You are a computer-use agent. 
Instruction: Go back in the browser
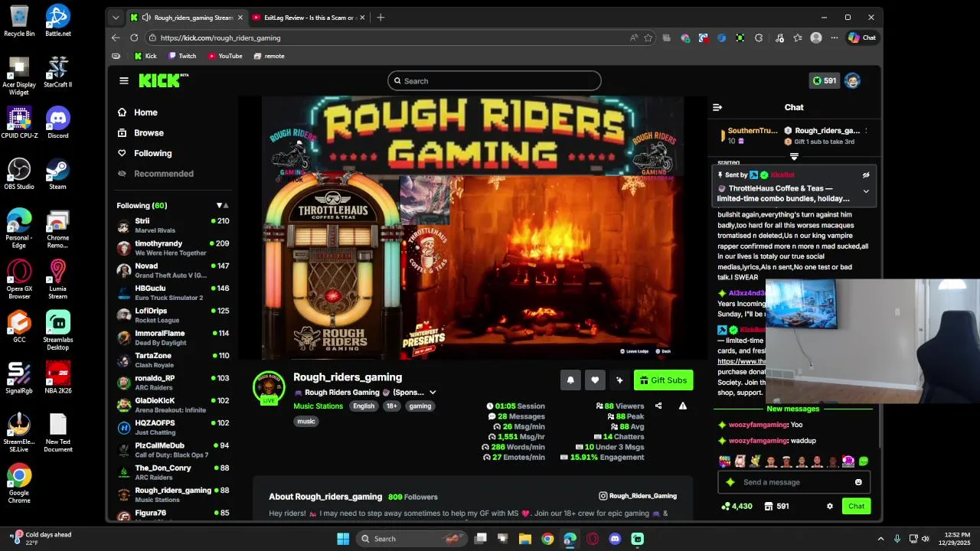tap(116, 37)
